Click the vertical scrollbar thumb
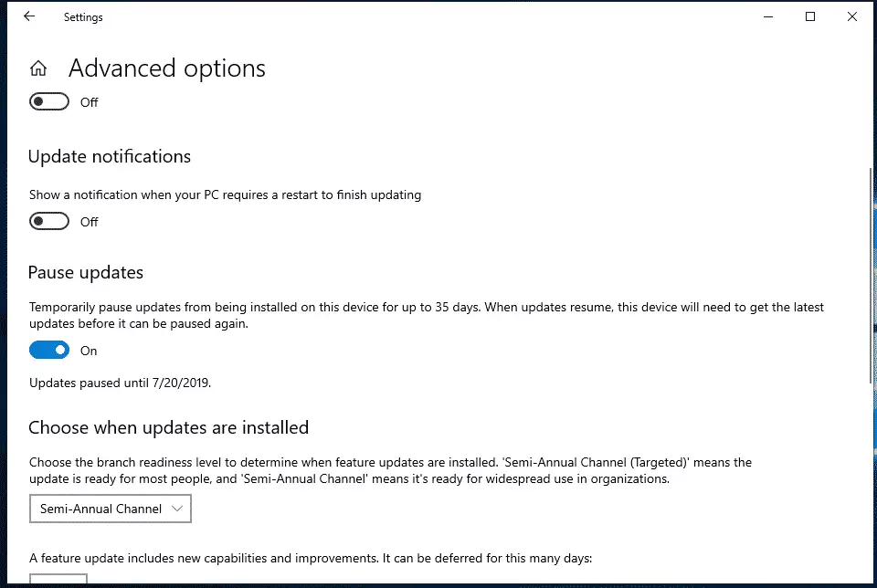The height and width of the screenshot is (588, 877). [x=871, y=275]
